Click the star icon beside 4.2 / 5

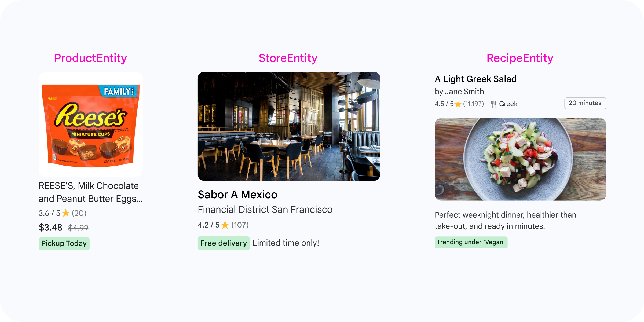click(225, 225)
